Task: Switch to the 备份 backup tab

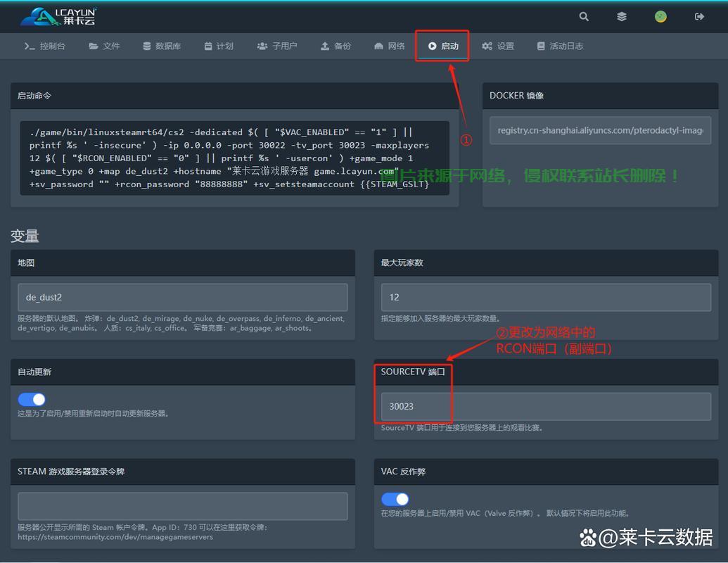Action: click(x=336, y=46)
